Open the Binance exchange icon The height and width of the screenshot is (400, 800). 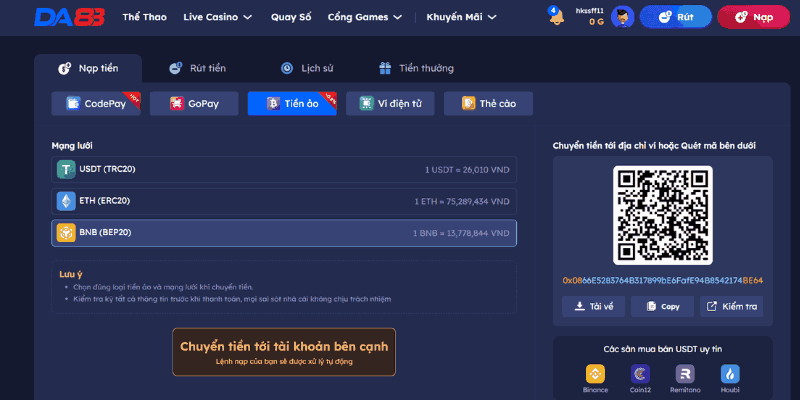(595, 374)
